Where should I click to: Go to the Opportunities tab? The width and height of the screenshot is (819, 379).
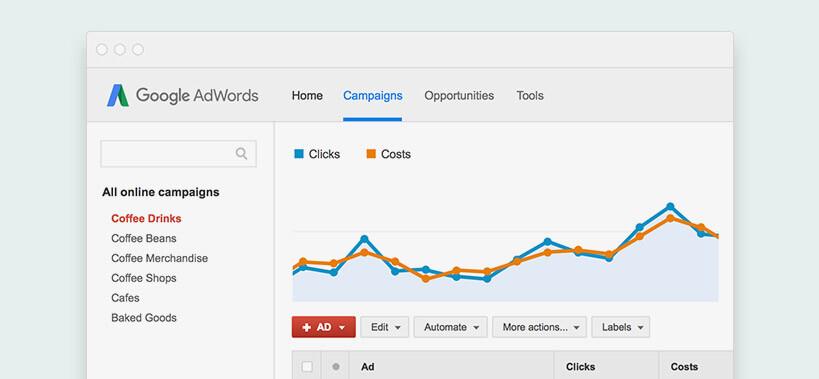(x=459, y=96)
